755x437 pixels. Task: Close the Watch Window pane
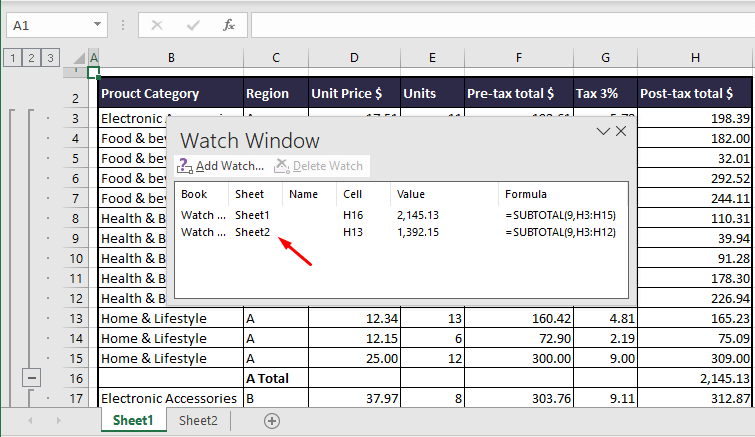[621, 131]
